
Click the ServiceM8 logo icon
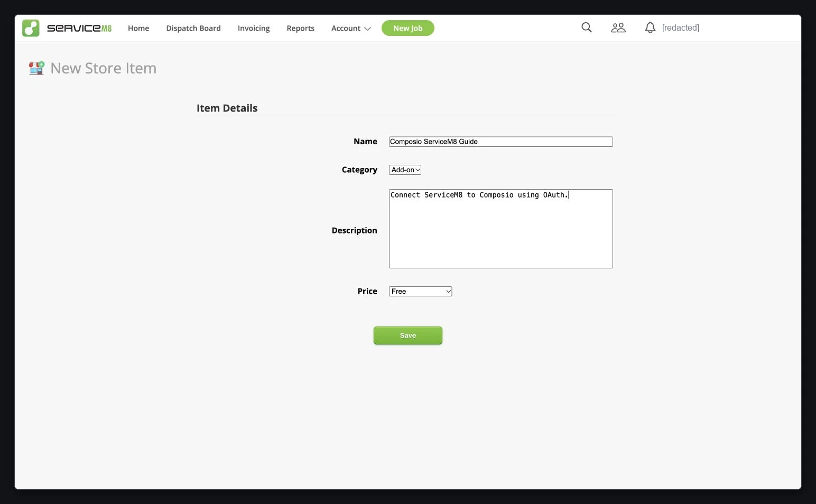(31, 28)
